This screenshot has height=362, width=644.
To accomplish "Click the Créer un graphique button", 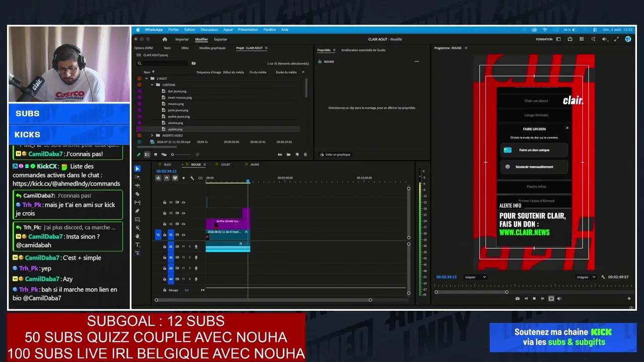I will point(335,154).
